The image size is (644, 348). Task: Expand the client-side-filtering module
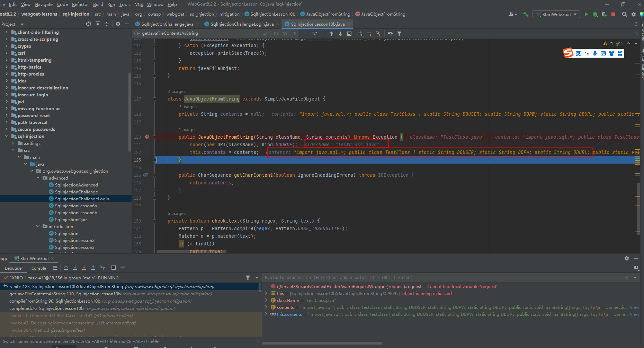point(7,32)
